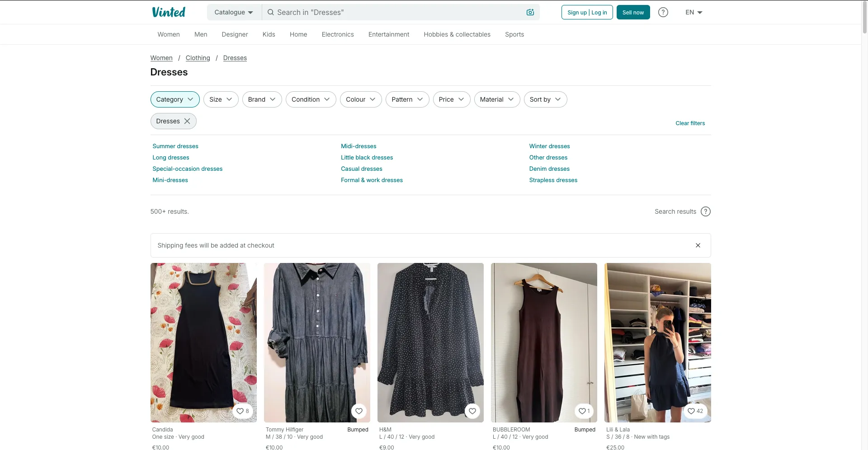This screenshot has width=868, height=450.
Task: Open the Home category menu
Action: click(x=298, y=34)
